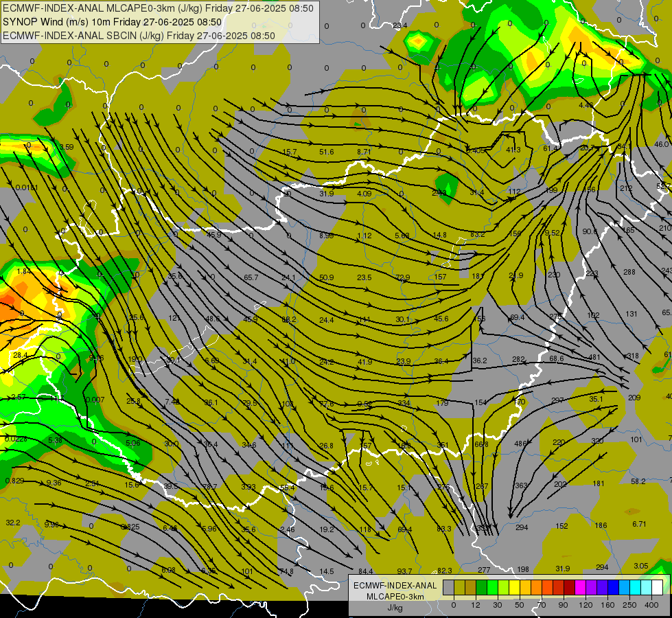This screenshot has height=618, width=672.
Task: Click the map value '6.69'
Action: click(212, 360)
